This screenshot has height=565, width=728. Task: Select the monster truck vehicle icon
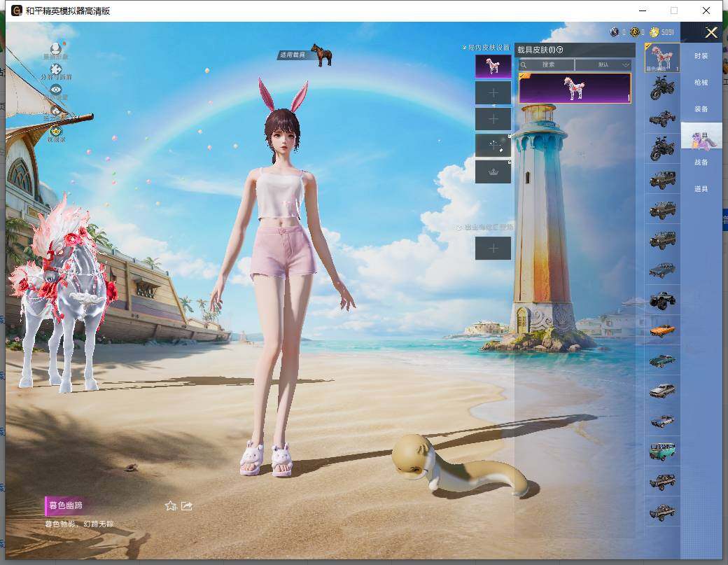662,300
